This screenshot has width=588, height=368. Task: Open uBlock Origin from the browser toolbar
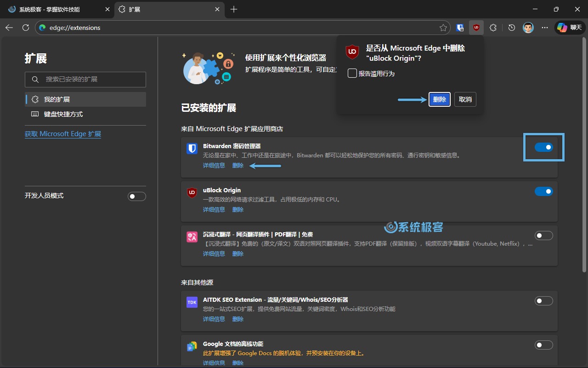tap(476, 28)
